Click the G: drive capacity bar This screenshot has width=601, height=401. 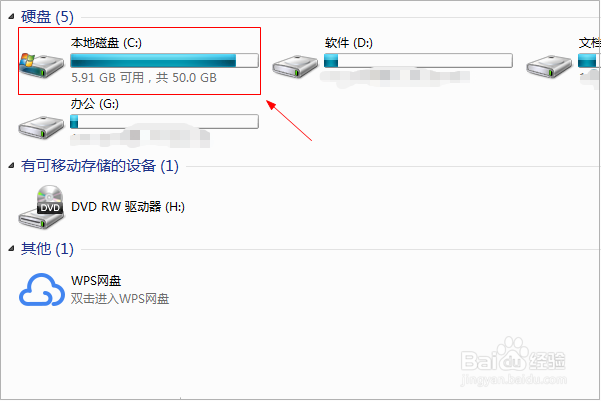tap(164, 122)
